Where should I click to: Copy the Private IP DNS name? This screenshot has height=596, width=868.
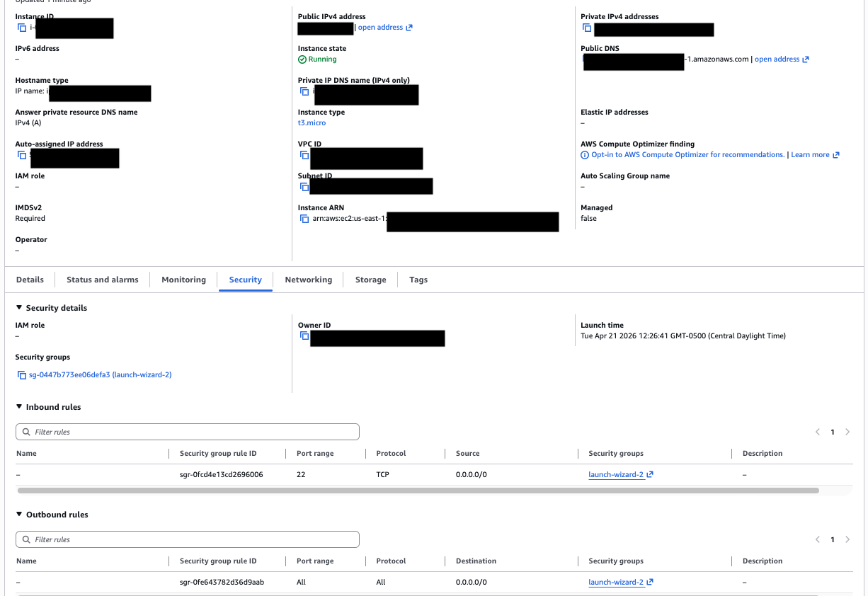304,91
